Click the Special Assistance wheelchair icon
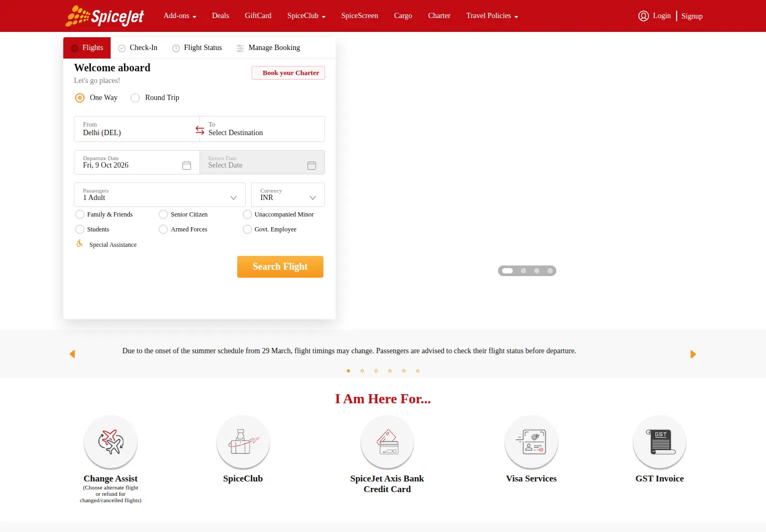Viewport: 766px width, 532px height. [x=79, y=244]
